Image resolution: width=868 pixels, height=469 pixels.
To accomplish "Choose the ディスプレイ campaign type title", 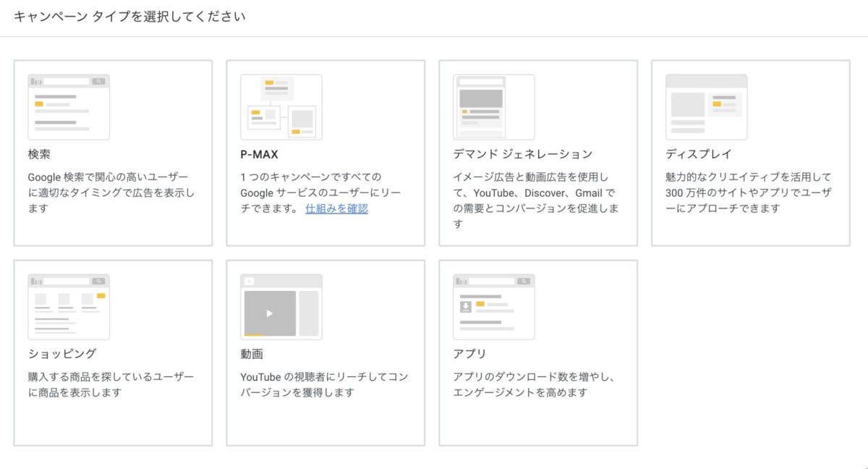I will click(699, 154).
